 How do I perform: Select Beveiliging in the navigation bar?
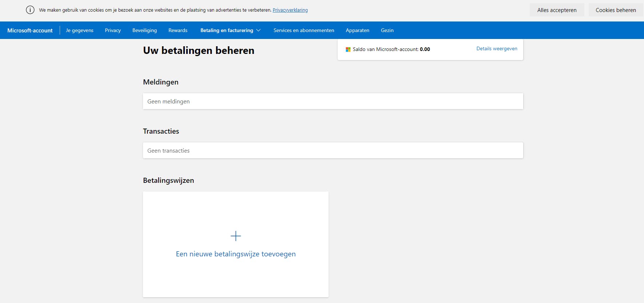tap(144, 30)
